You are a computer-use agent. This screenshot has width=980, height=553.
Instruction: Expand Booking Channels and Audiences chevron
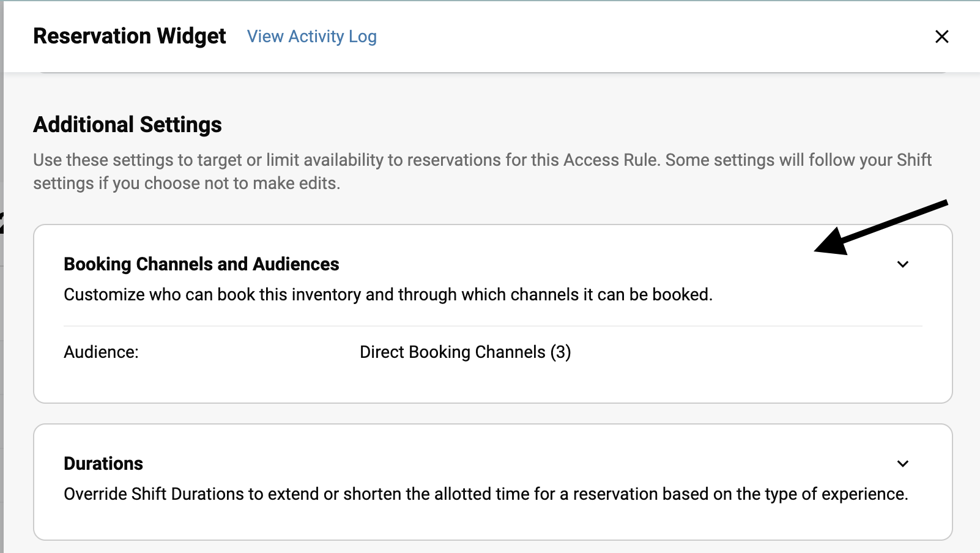click(x=902, y=264)
